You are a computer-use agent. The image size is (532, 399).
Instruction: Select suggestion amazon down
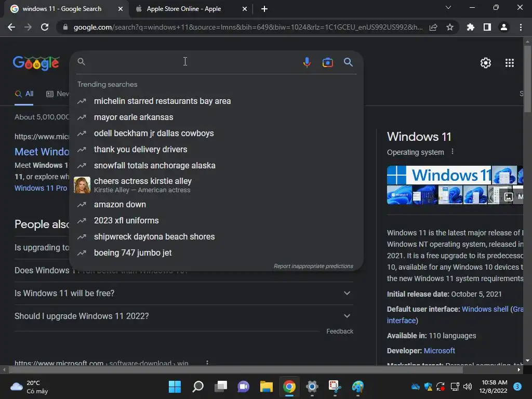tap(216, 205)
